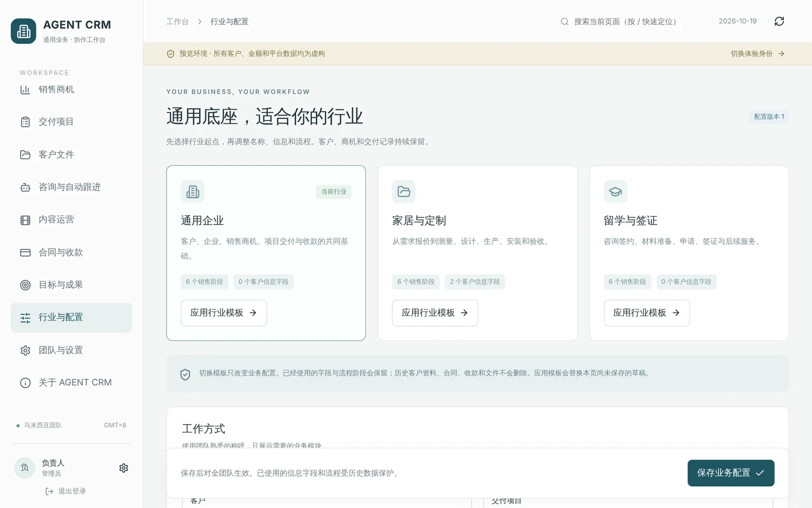Image resolution: width=812 pixels, height=508 pixels.
Task: Open 销售商机 in the sidebar
Action: (71, 89)
